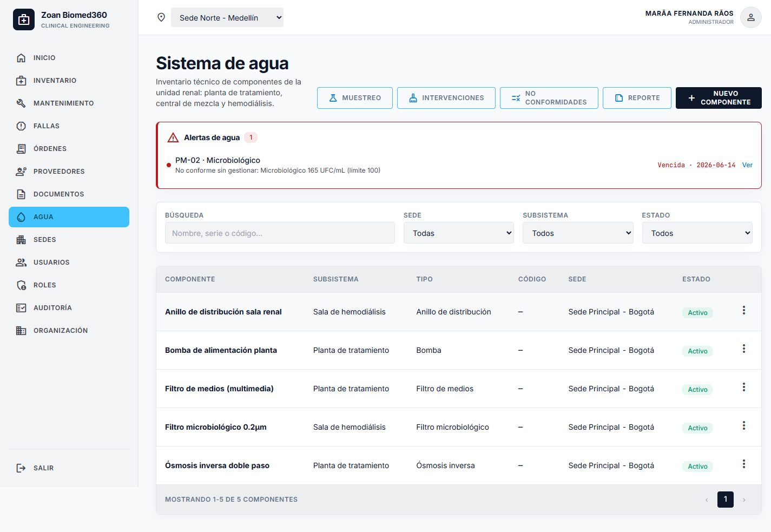Click 'Anillo de distribución sala renal' name
Viewport: 771px width, 532px height.
pos(223,312)
